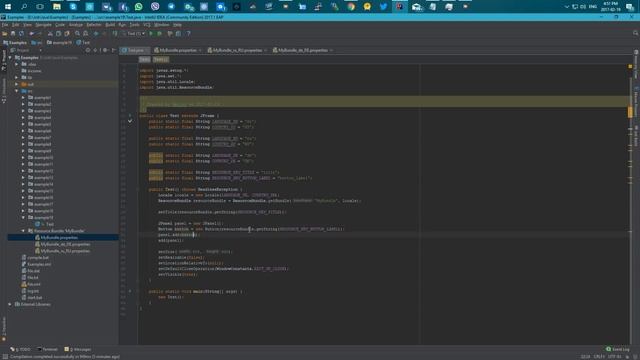Run the Test configuration with green arrow
640x360 pixels.
pos(151,33)
